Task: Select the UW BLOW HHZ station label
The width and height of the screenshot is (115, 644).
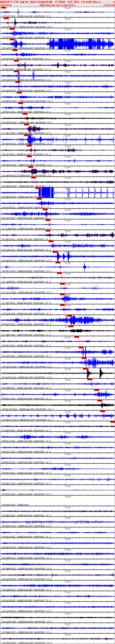Action: click(x=27, y=409)
